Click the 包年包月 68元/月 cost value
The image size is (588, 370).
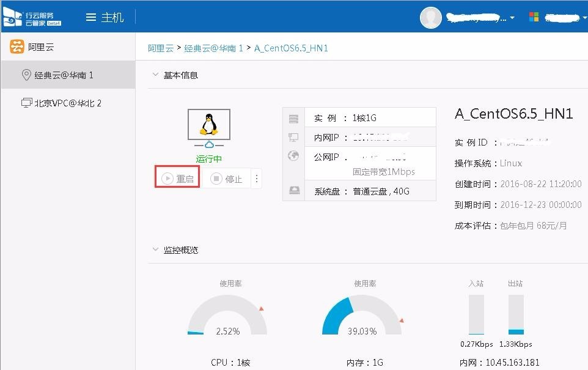533,226
